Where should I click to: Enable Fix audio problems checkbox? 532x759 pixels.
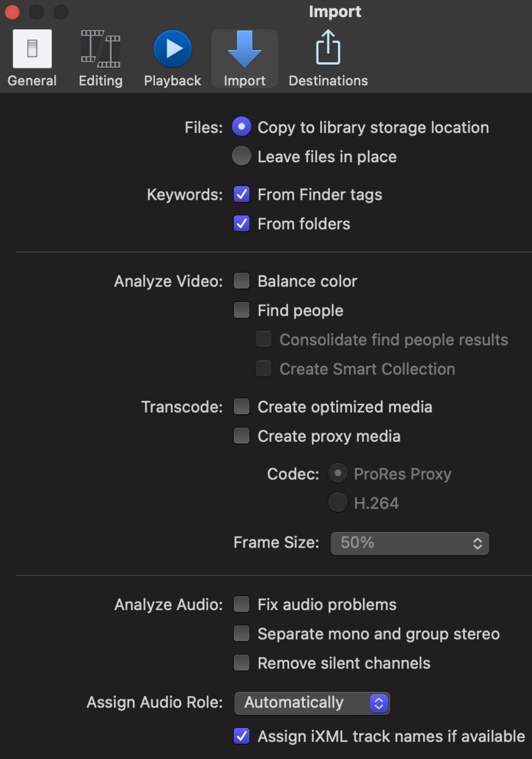pyautogui.click(x=242, y=604)
